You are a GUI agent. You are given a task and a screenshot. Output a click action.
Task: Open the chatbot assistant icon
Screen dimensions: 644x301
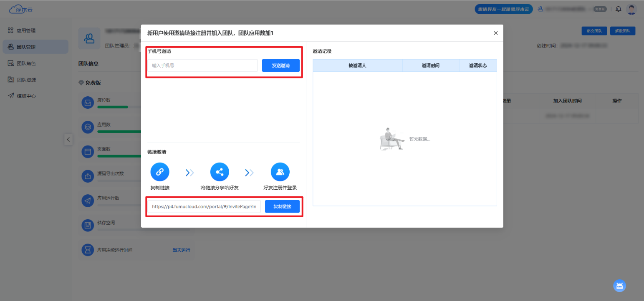619,286
